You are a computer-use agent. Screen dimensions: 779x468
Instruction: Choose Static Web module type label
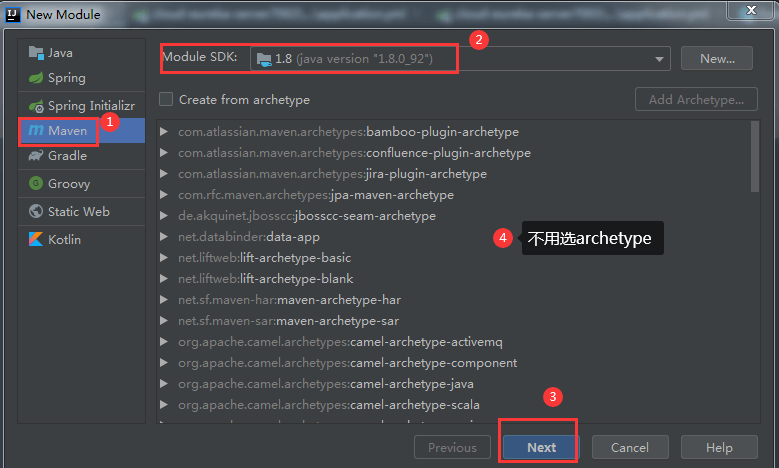79,212
